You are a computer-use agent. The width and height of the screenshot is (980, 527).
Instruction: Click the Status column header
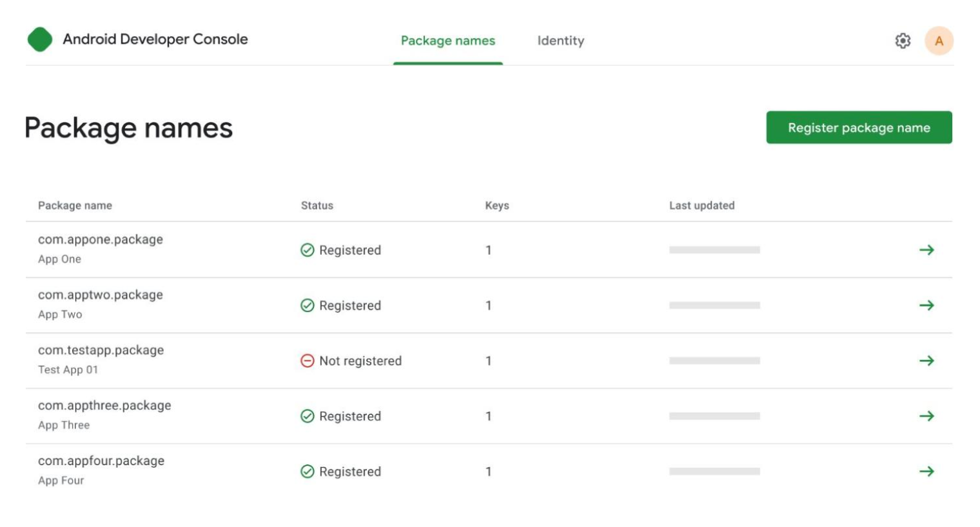click(317, 206)
